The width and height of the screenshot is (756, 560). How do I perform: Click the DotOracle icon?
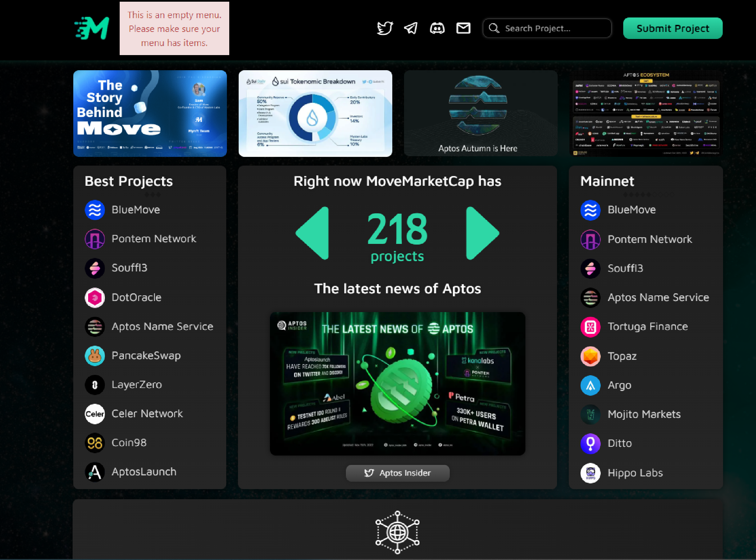(95, 298)
